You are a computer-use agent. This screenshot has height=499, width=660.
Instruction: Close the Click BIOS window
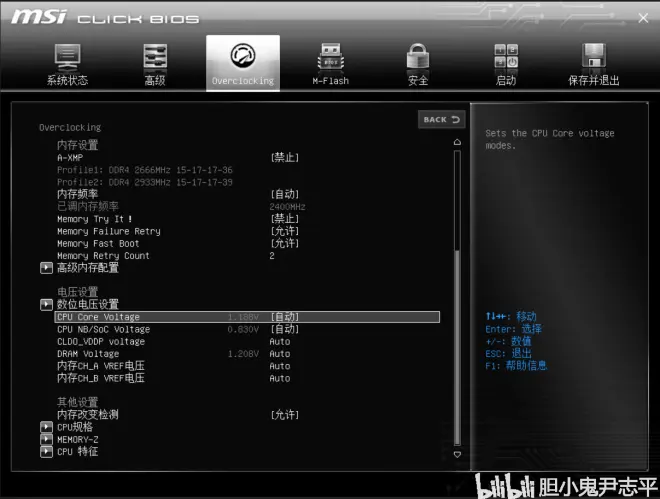coord(643,18)
